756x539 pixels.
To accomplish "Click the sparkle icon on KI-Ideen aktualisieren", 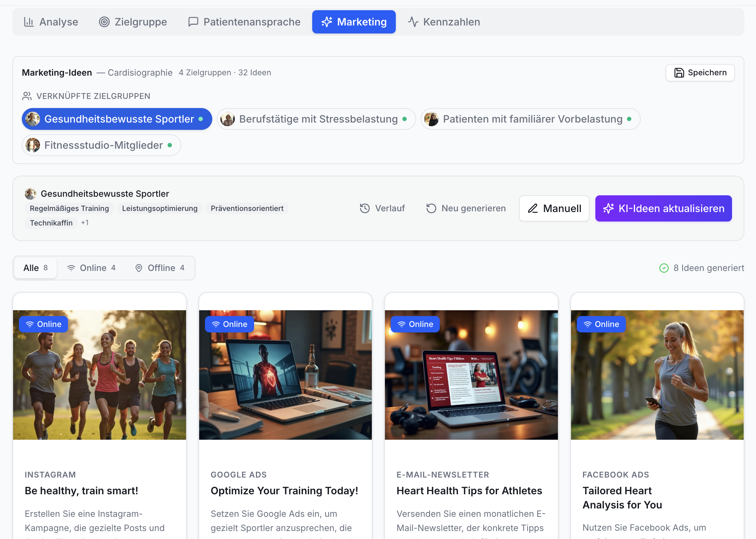I will 608,208.
